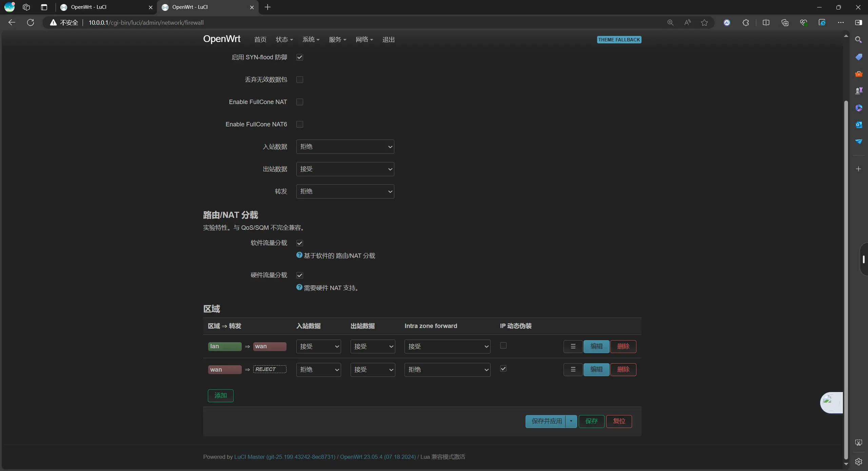
Task: Enable the FullCone NAT checkbox
Action: click(x=300, y=102)
